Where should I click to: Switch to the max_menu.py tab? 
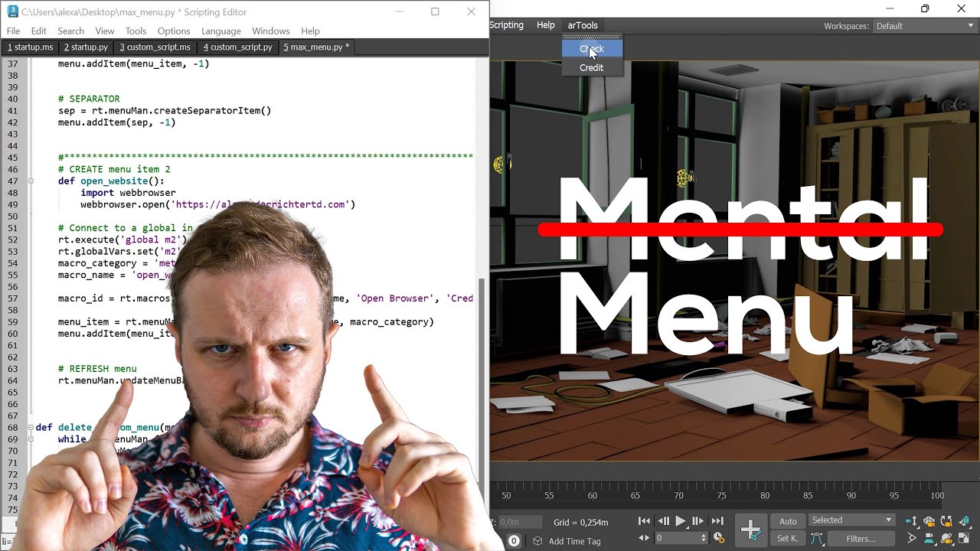[x=316, y=47]
